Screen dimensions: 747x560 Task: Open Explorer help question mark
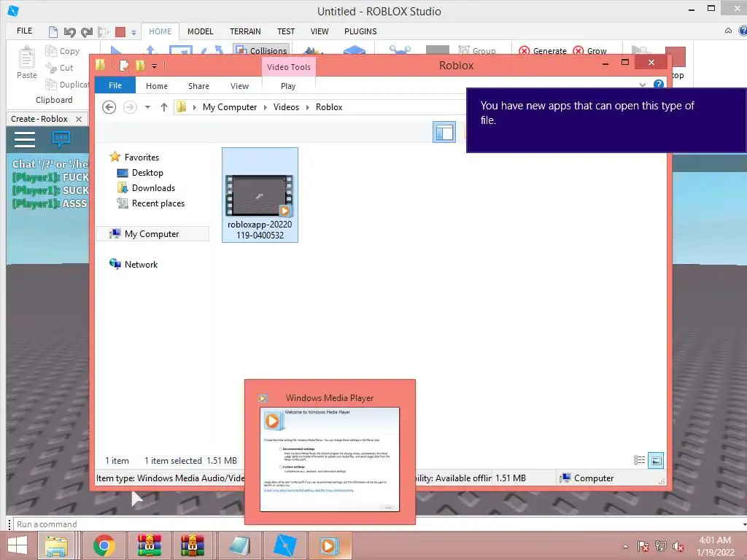tap(659, 85)
